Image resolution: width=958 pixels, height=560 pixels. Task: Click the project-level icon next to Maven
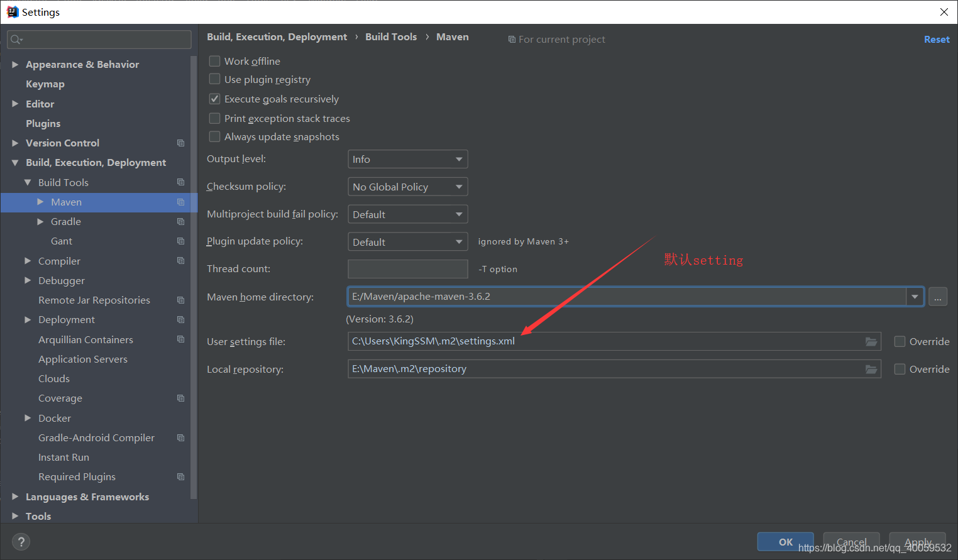click(180, 202)
